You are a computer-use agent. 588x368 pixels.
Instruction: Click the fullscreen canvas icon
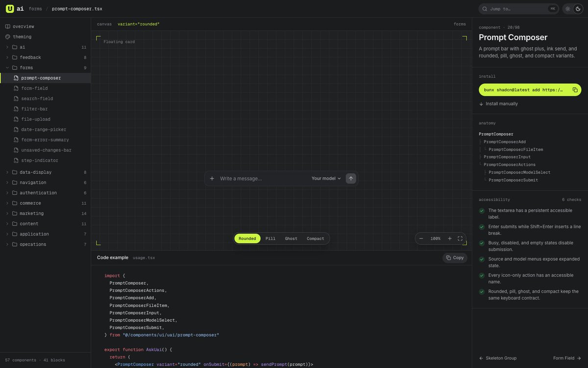tap(460, 238)
